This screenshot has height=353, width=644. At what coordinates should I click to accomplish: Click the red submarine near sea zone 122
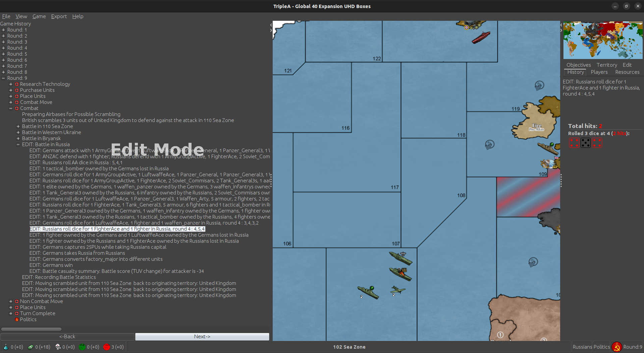click(481, 38)
